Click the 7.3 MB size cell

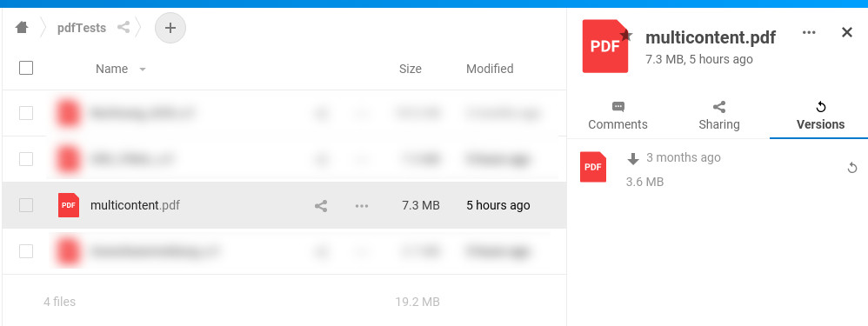[421, 205]
